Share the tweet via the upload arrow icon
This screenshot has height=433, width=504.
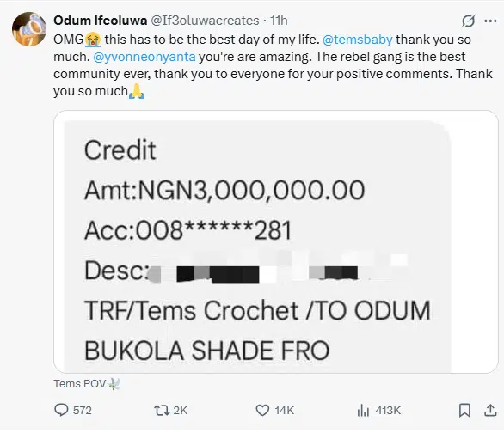pyautogui.click(x=490, y=410)
